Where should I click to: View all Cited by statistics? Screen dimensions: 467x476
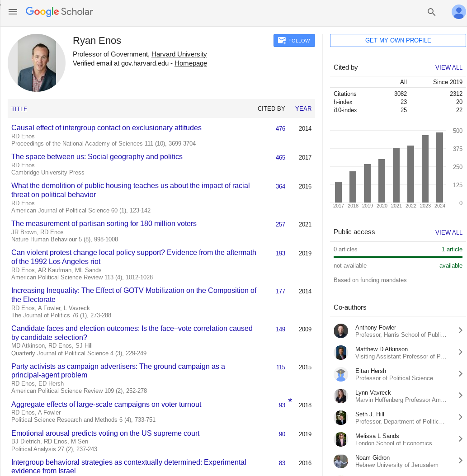click(448, 67)
